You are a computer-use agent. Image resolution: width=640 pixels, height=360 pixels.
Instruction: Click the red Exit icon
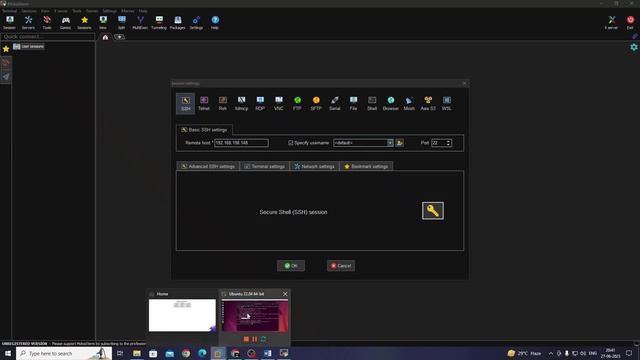tap(630, 22)
